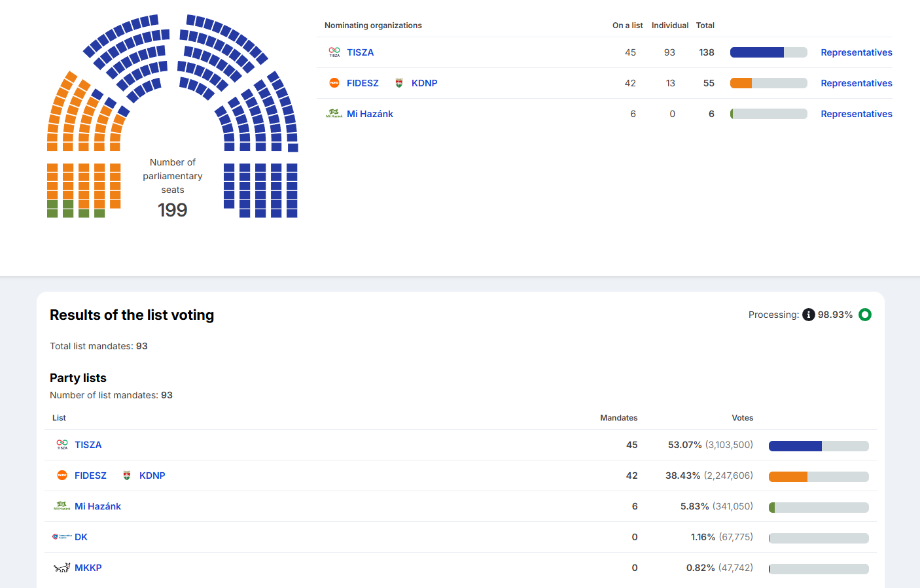
Task: Click the TISZA blue seat share bar
Action: [x=757, y=52]
